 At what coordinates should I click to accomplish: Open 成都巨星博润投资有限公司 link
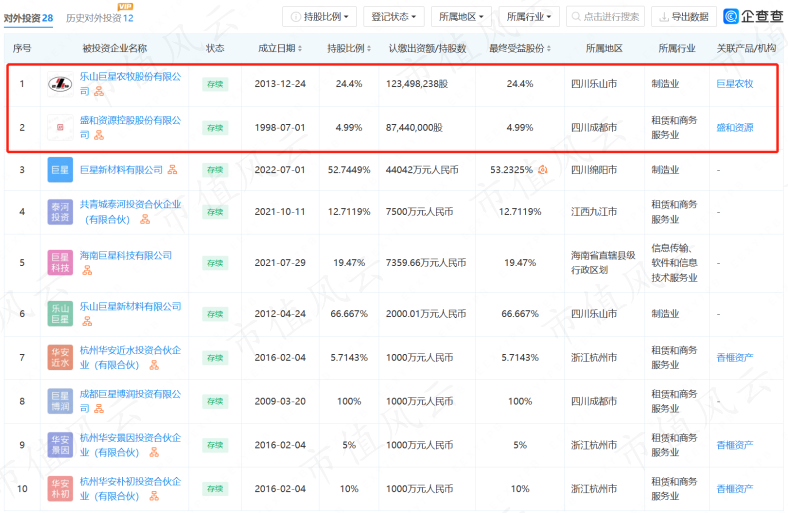tap(130, 401)
